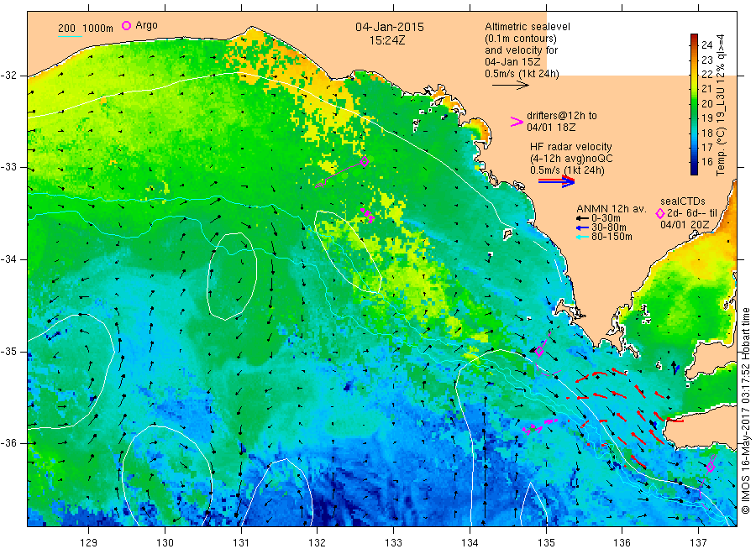Image resolution: width=756 pixels, height=554 pixels.
Task: Click the blue 30-80m ANMN arrow symbol
Action: (582, 227)
